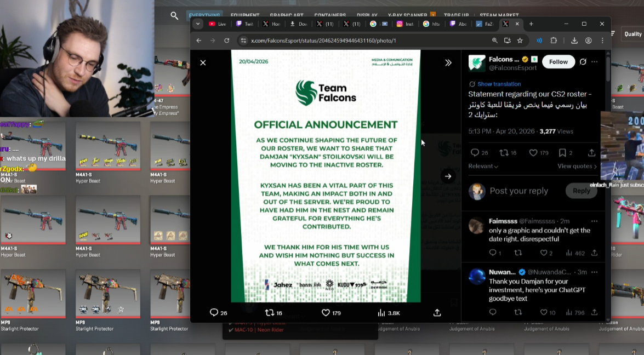The image size is (644, 355).
Task: Repost the Faimssss comment
Action: [x=518, y=253]
